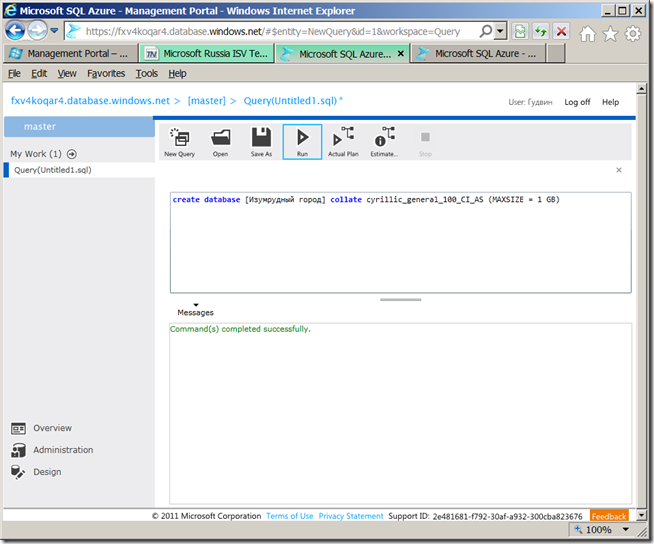Stop loading the page

coord(561,31)
